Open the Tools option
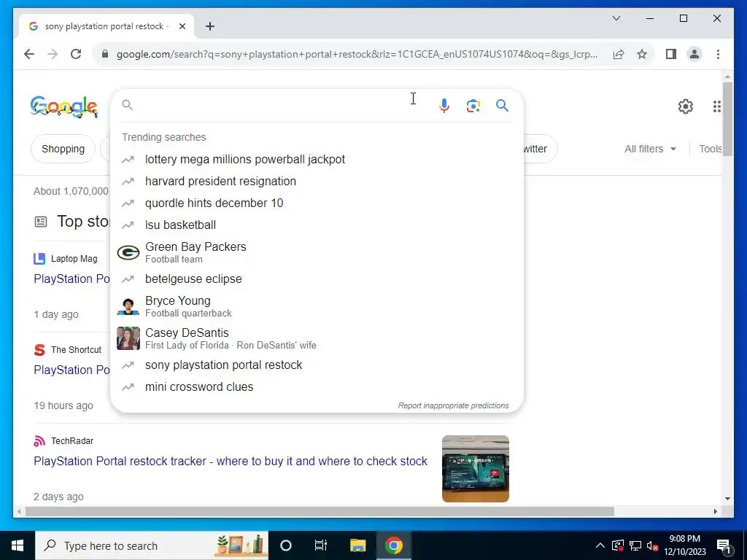The height and width of the screenshot is (560, 747). (711, 149)
